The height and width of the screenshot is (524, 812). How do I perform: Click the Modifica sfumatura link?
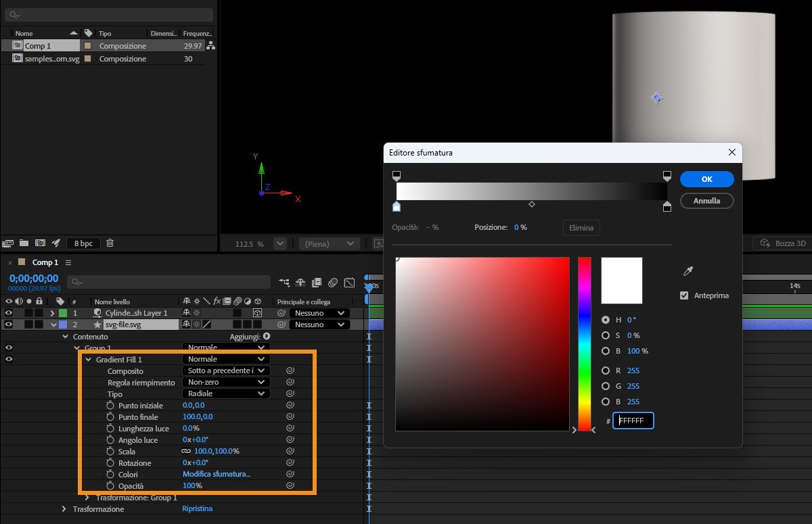(x=217, y=474)
